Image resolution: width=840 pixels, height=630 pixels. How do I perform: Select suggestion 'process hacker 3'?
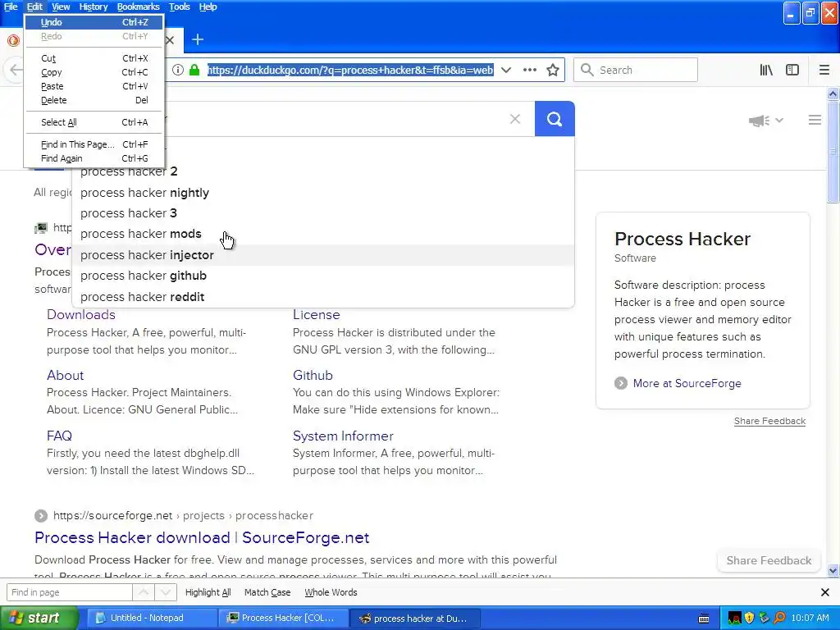click(x=323, y=213)
